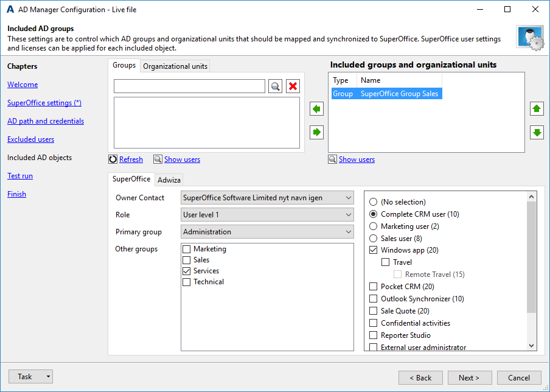Viewport: 550px width, 392px height.
Task: Click the user settings icon in header
Action: [x=529, y=38]
